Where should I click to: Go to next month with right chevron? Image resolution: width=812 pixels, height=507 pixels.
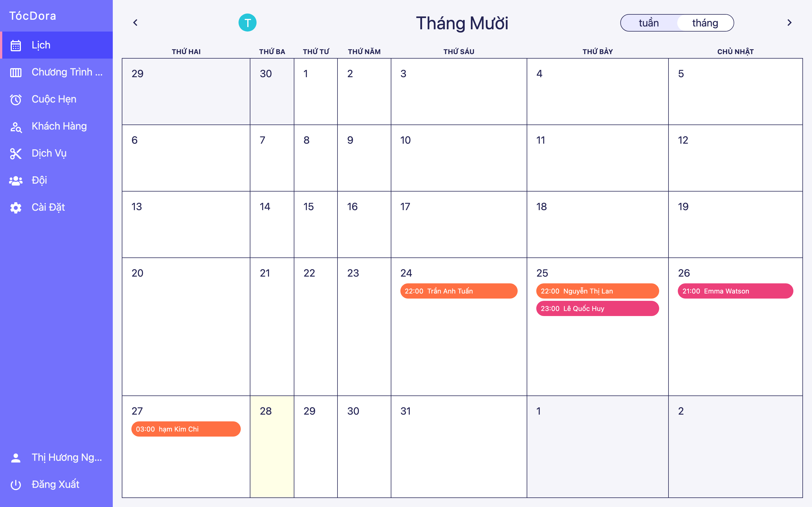click(x=789, y=23)
